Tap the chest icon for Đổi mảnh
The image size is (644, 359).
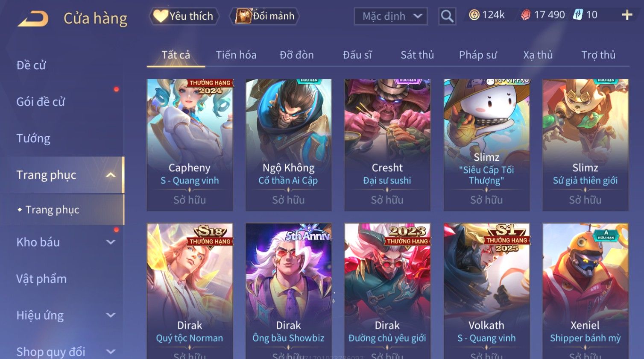[x=243, y=16]
